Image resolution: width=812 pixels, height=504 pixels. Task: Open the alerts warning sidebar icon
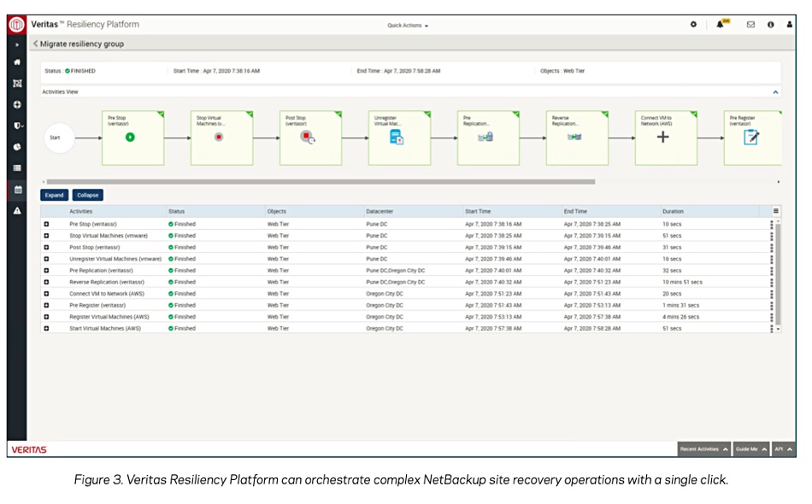17,211
